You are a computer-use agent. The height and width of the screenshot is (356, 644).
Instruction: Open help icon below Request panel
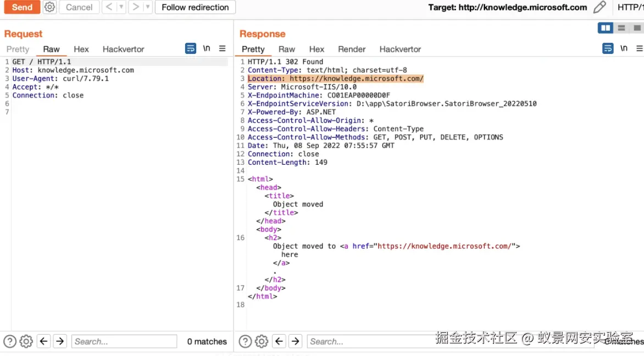point(10,341)
